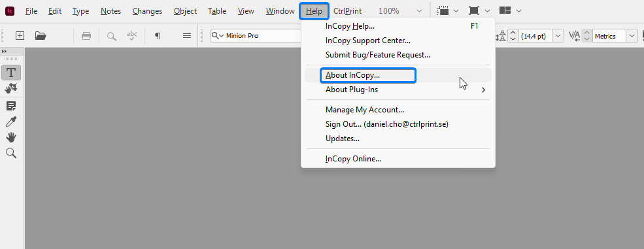Select the Zoom tool in tools panel

(x=11, y=154)
